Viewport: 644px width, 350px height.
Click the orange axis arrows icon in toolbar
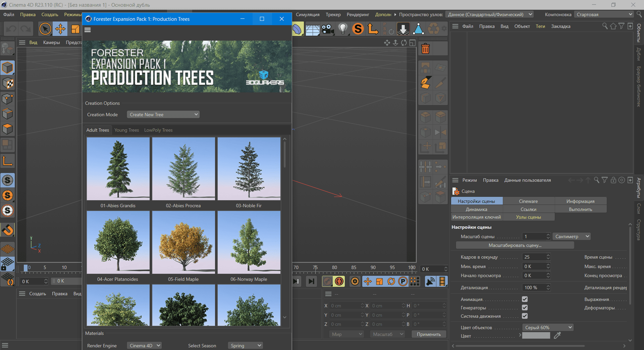(x=373, y=29)
